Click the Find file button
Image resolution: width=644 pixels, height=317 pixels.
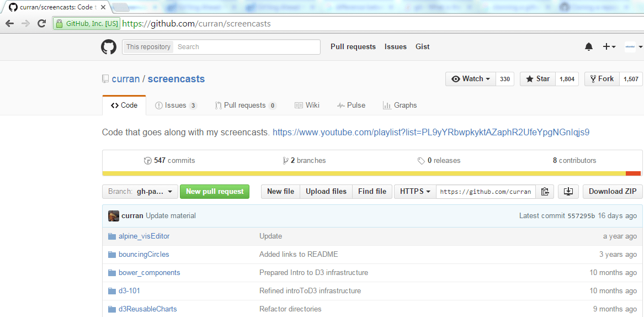pyautogui.click(x=372, y=192)
